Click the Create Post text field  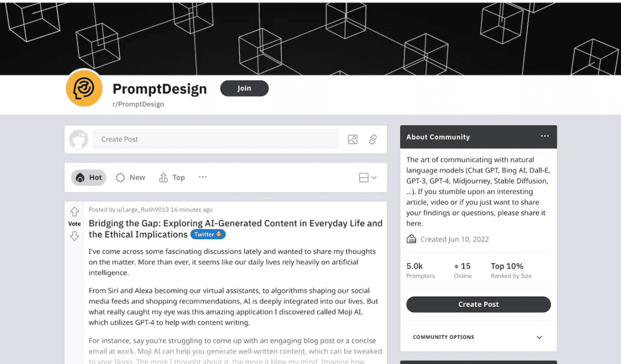(215, 139)
